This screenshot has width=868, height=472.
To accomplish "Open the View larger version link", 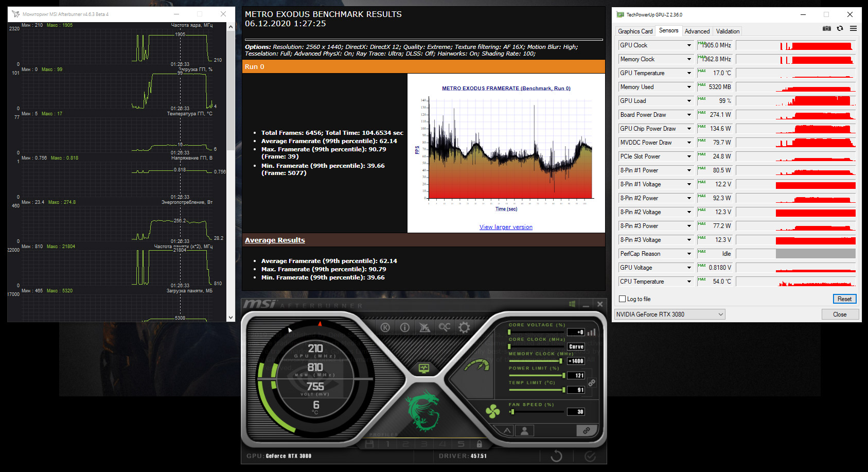I will (506, 227).
